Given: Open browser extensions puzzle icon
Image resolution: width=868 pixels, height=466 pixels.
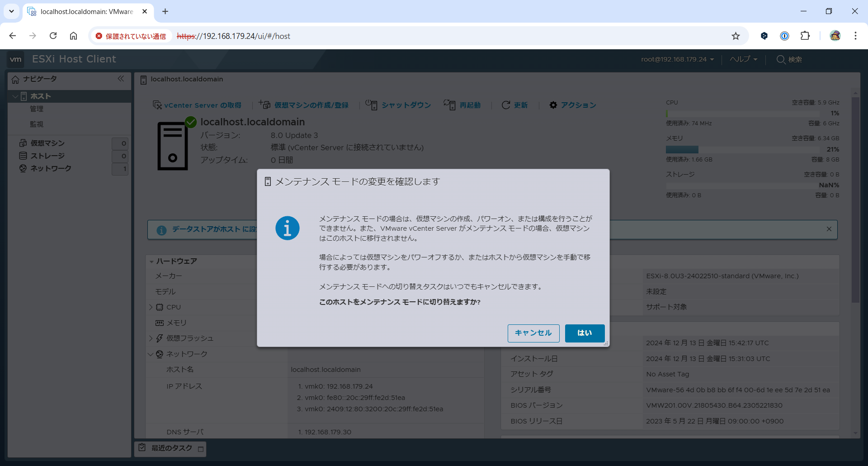Looking at the screenshot, I should (805, 36).
